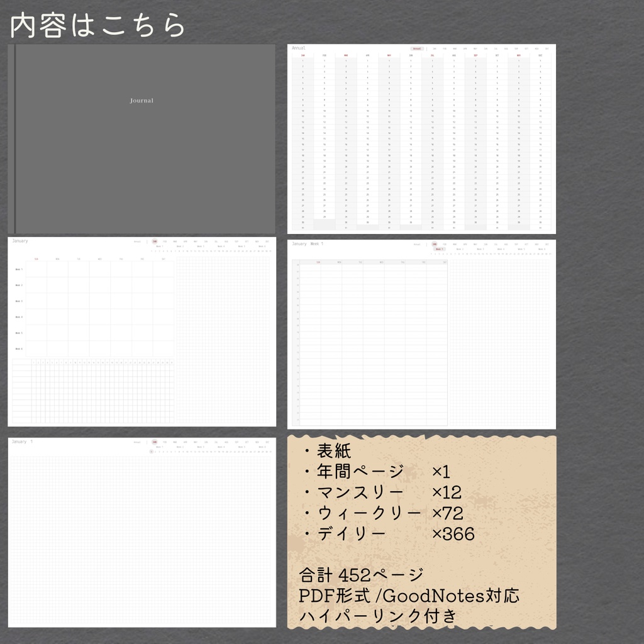Open the gray Journal cover thumbnail
This screenshot has width=644, height=644.
pos(142,139)
